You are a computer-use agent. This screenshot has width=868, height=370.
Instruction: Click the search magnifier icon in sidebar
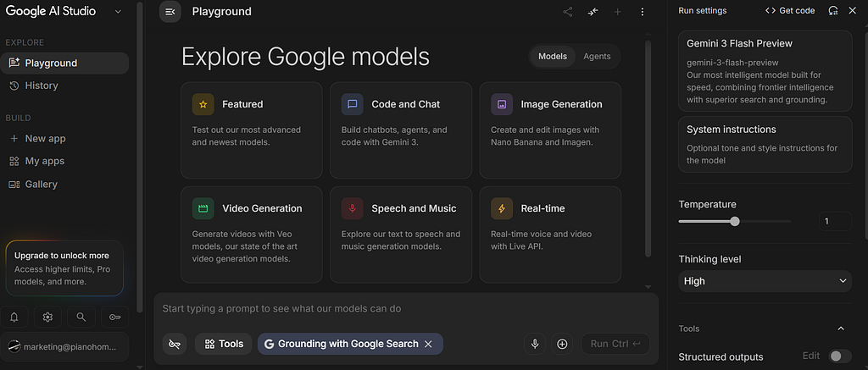coord(81,317)
